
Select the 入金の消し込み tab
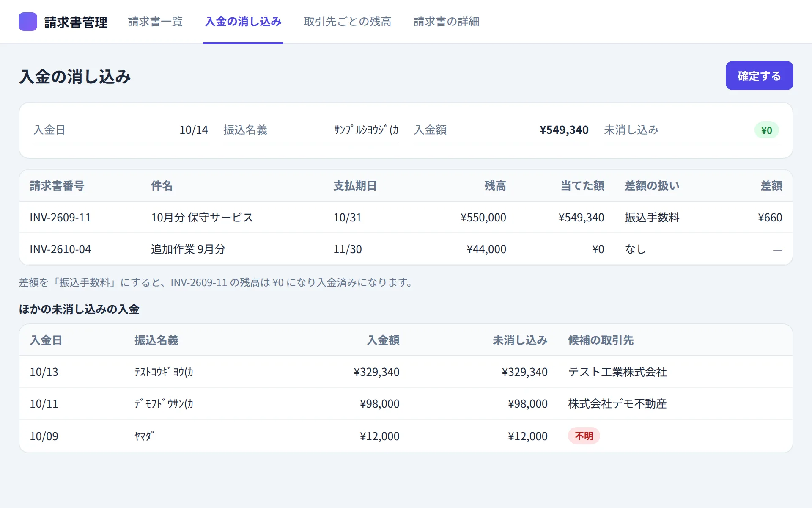[243, 22]
